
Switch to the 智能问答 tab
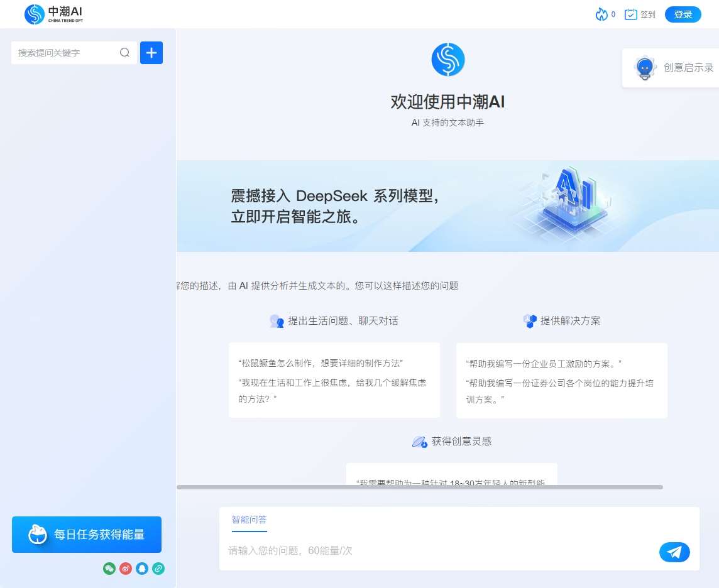250,520
